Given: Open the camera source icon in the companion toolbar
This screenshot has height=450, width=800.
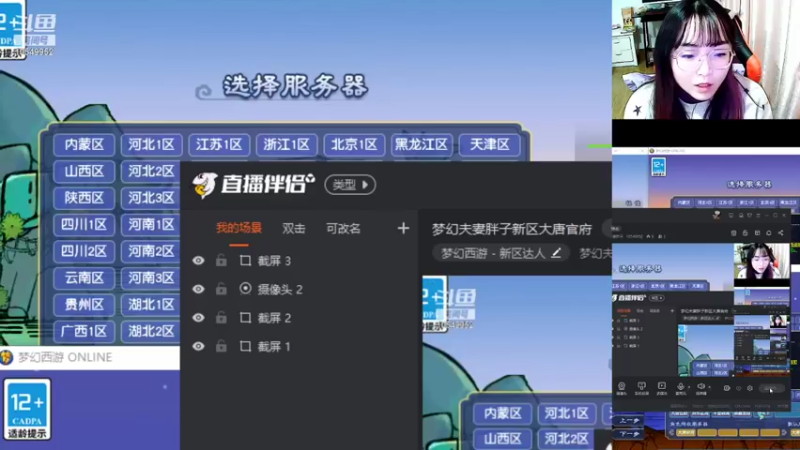Looking at the screenshot, I should pos(621,388).
